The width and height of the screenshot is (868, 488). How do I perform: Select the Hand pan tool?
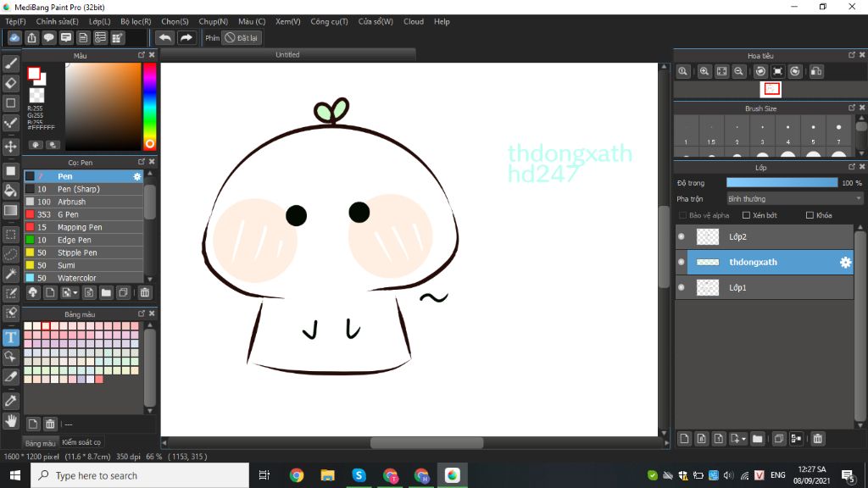(11, 420)
